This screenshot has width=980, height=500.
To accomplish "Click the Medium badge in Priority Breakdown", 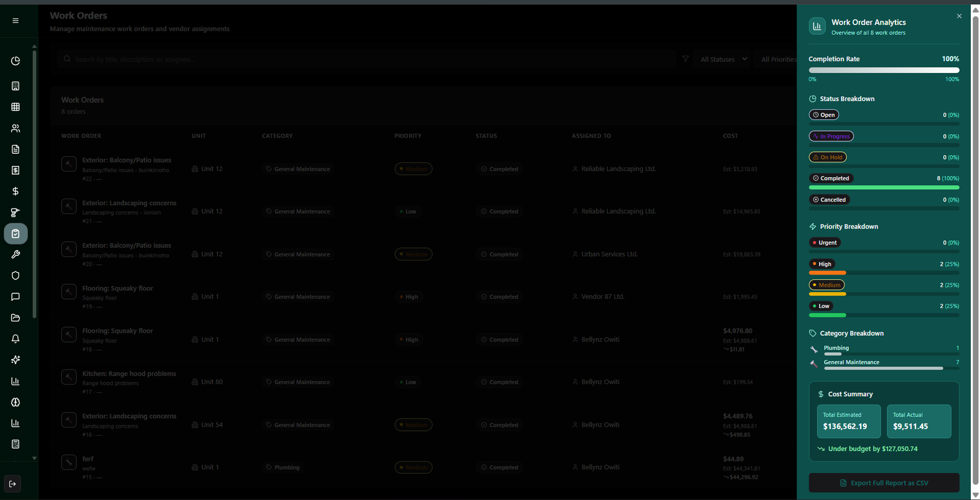I will pyautogui.click(x=827, y=285).
